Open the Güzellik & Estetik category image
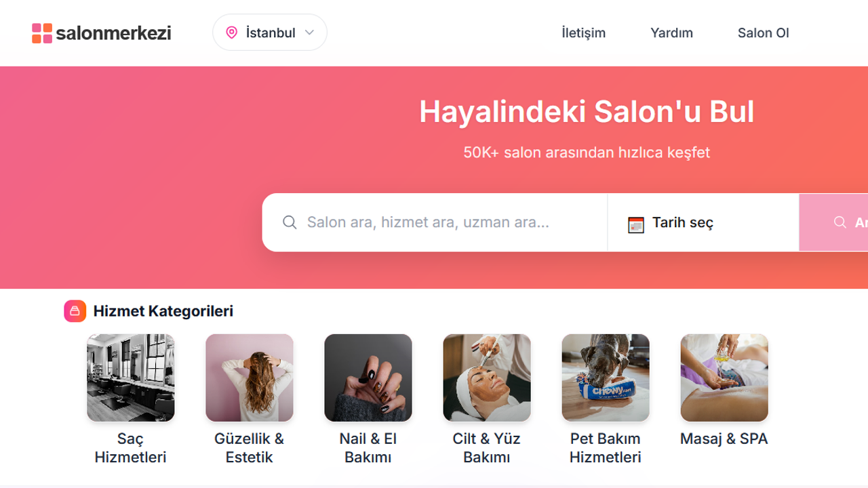This screenshot has width=868, height=488. (x=250, y=378)
